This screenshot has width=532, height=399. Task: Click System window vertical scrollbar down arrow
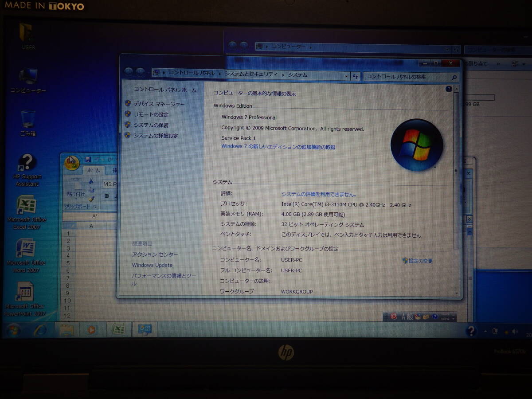[x=457, y=293]
